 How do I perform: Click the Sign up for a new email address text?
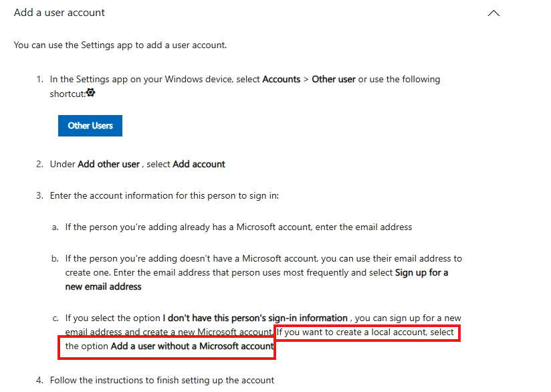257,280
